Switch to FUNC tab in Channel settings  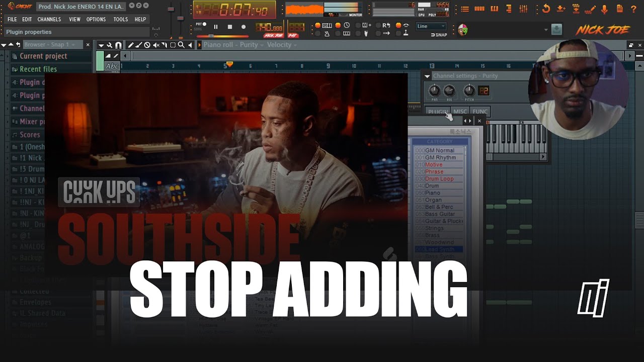coord(480,112)
